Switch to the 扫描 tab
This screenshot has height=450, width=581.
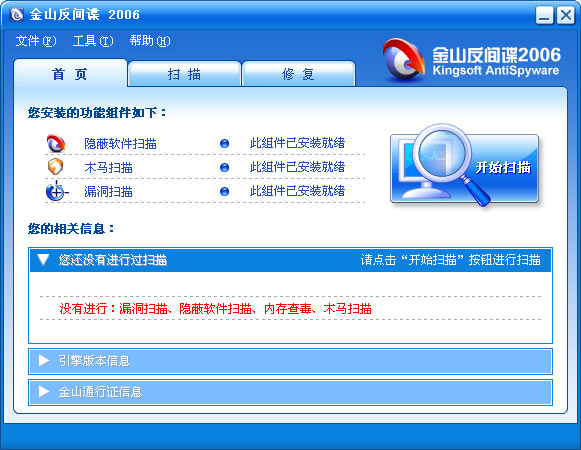click(184, 75)
